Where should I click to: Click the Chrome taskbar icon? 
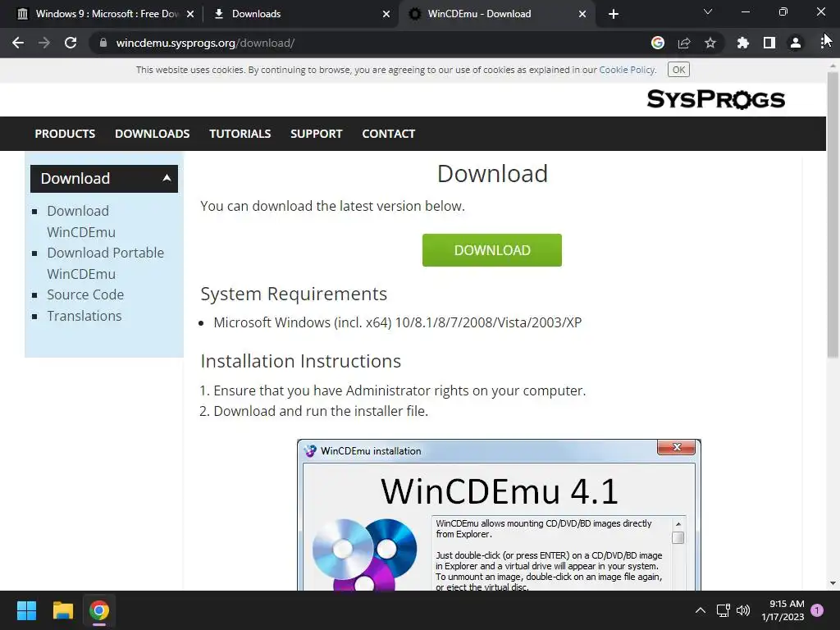[x=99, y=610]
